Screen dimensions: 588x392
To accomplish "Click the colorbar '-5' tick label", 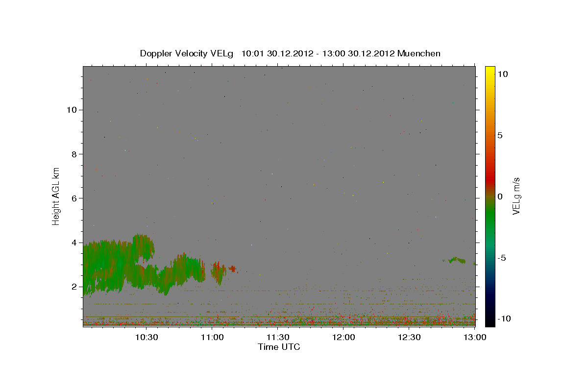I will click(x=501, y=258).
